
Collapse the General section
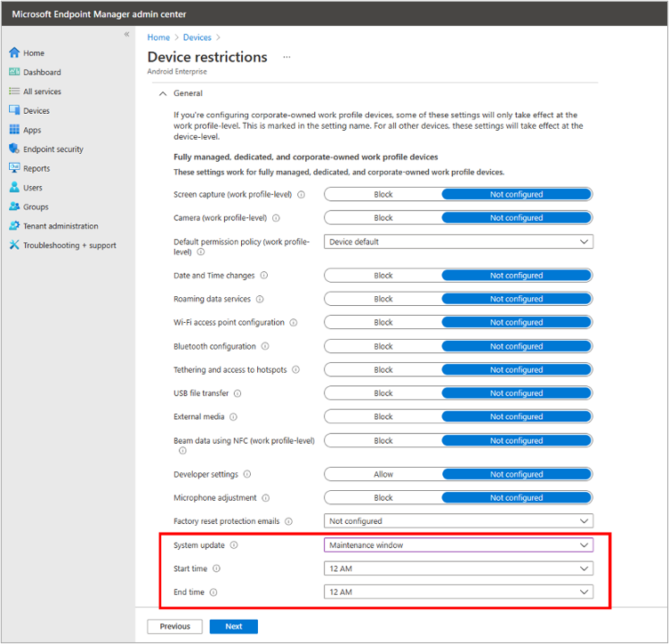tap(163, 93)
